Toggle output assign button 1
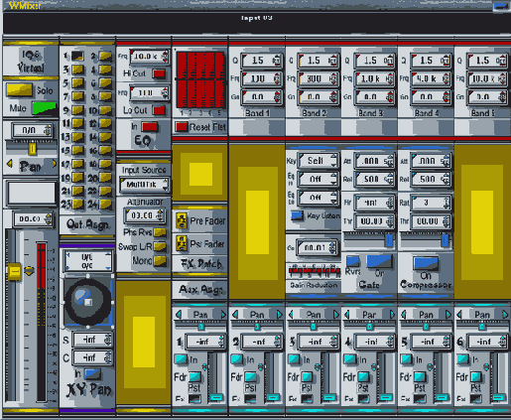Image resolution: width=511 pixels, height=420 pixels. 77,56
